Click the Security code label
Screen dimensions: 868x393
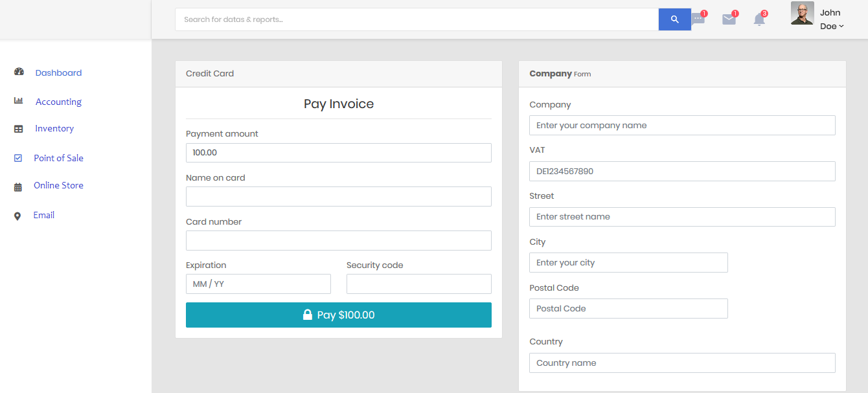[375, 265]
